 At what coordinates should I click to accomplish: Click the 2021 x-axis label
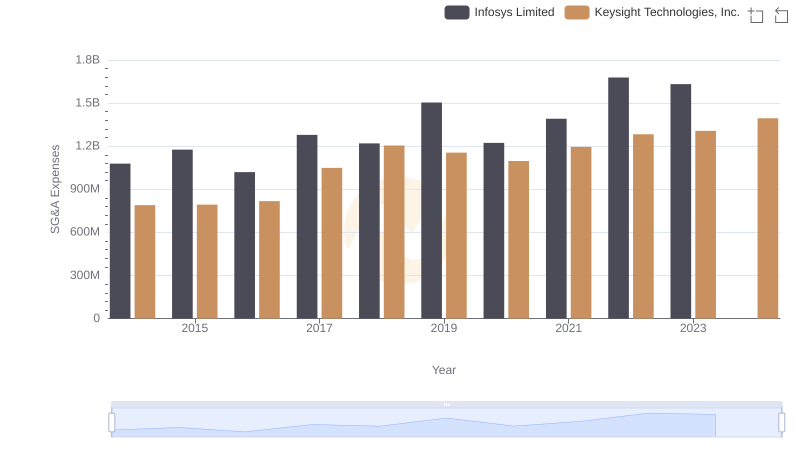coord(568,328)
